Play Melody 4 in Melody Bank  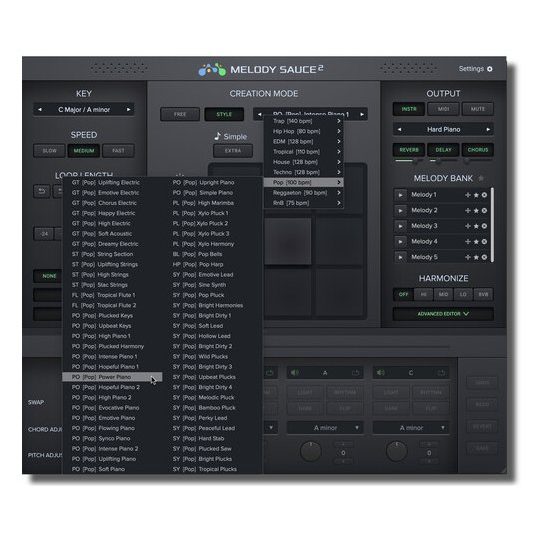[400, 242]
